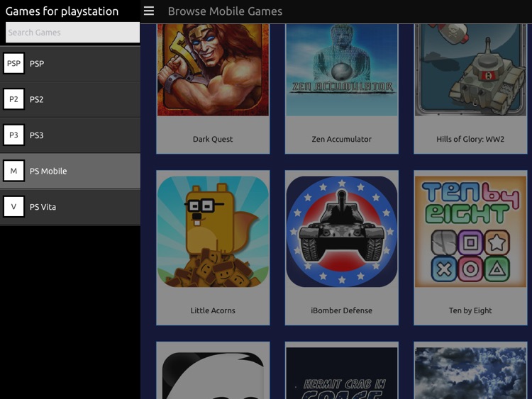The image size is (532, 399).
Task: Click the Games for playstation title
Action: coord(62,11)
